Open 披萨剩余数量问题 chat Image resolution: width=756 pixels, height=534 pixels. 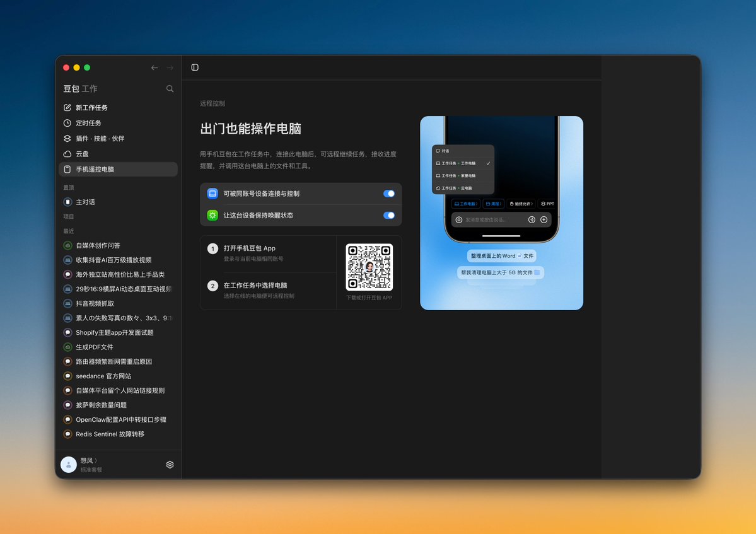118,405
